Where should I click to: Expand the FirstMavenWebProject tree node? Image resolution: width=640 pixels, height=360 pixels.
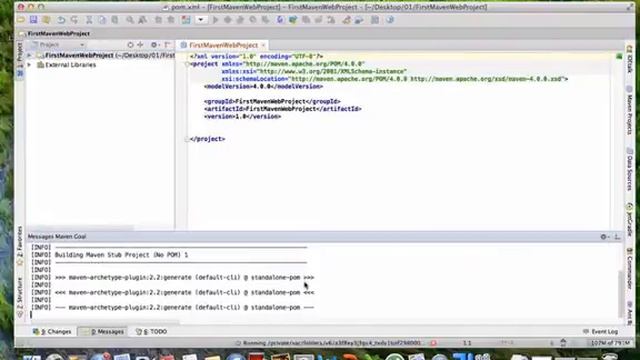pos(29,55)
